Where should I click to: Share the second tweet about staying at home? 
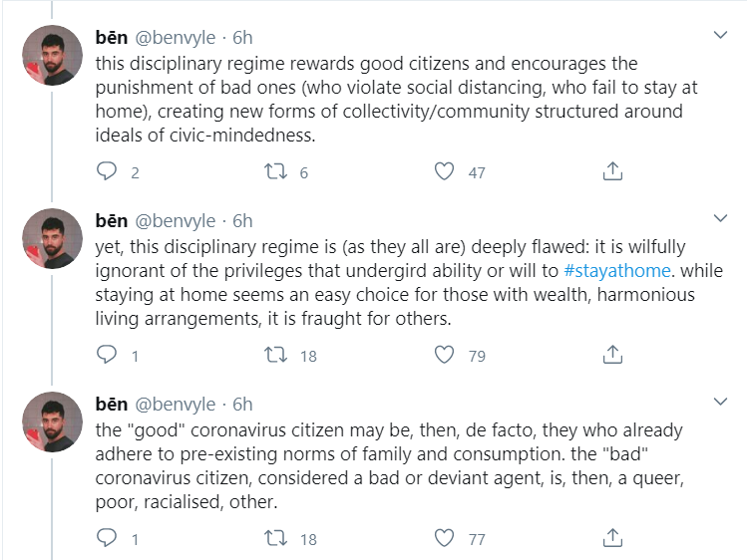click(613, 354)
